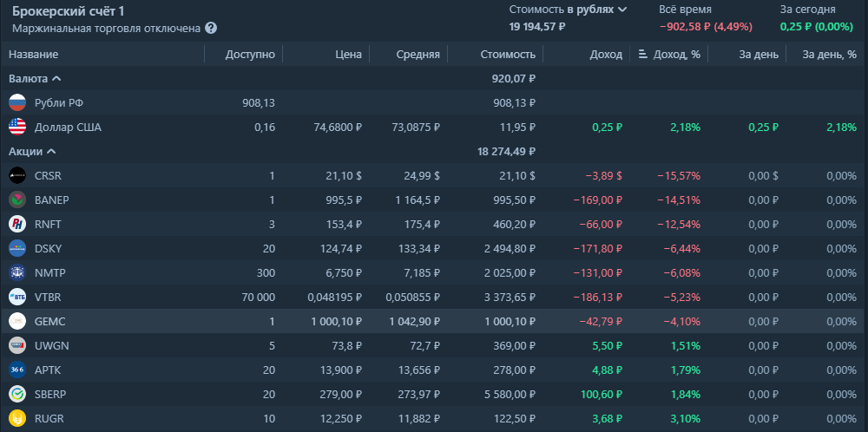
Task: Click the SBERP value 5 580,00 ₽
Action: 510,394
